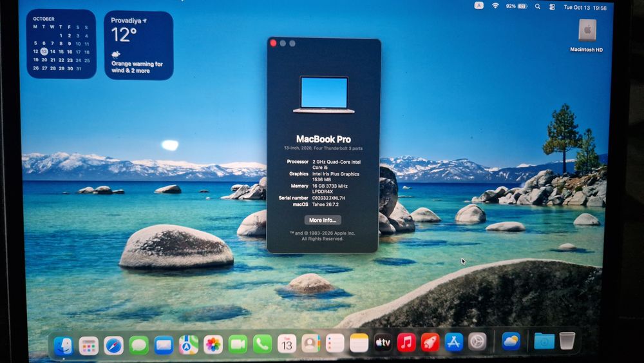Click the More Info... button
This screenshot has height=363, width=644.
(323, 220)
